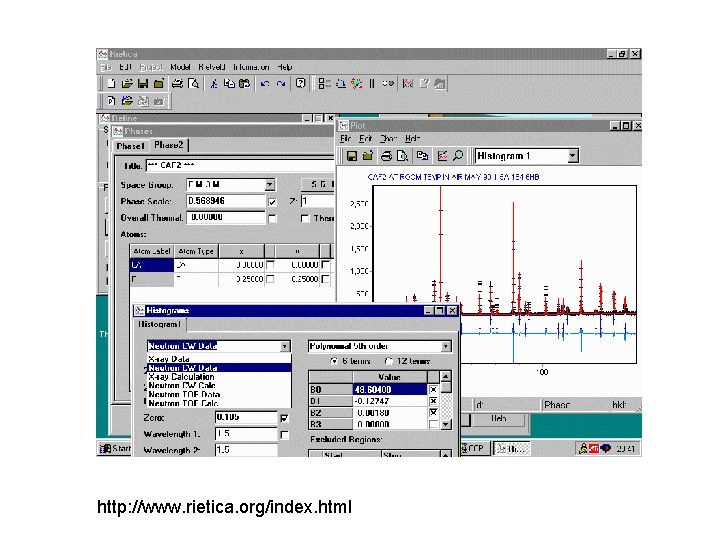The image size is (720, 540).
Task: Click the Atom Type column header
Action: 196,251
